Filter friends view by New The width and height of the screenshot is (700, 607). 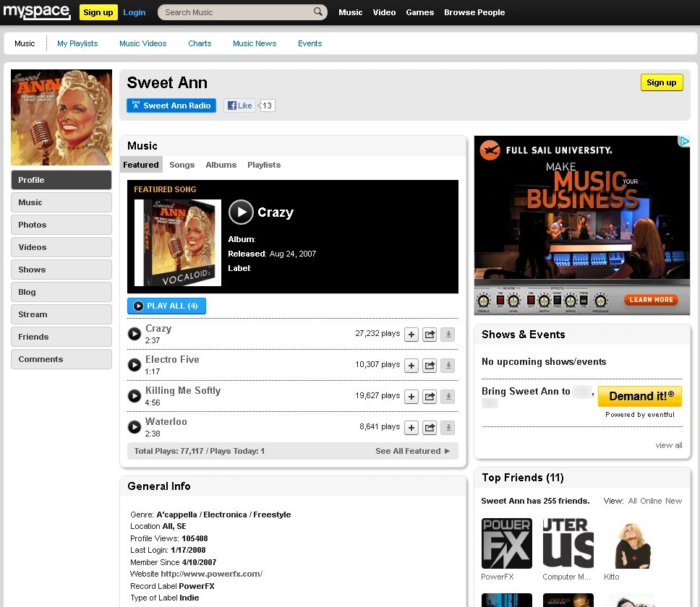tap(673, 501)
